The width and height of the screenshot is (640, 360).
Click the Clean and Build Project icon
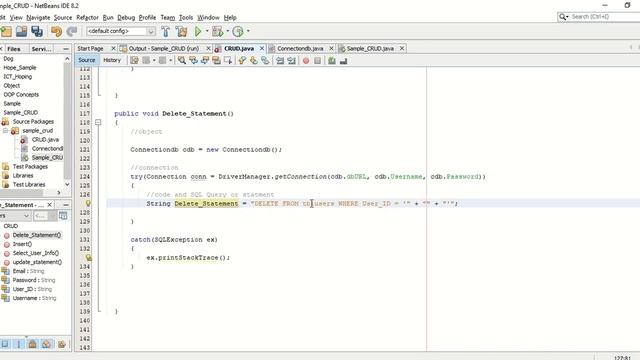[181, 31]
